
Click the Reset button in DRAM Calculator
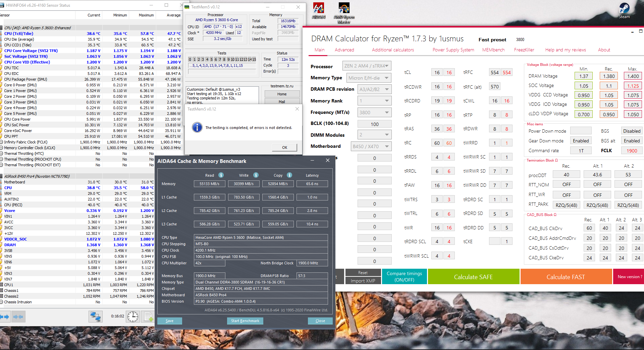point(363,272)
